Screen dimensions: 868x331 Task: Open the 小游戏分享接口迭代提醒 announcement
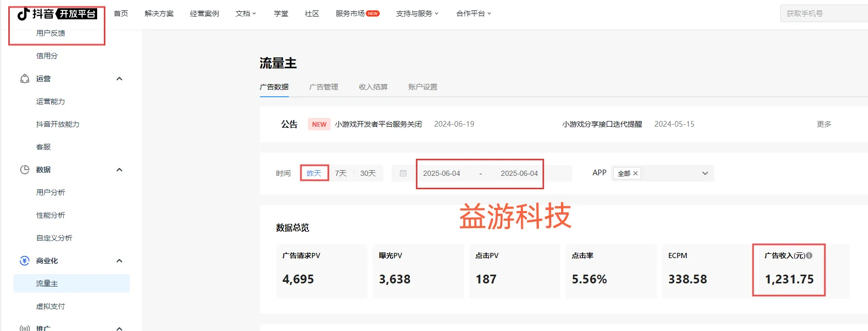[602, 124]
